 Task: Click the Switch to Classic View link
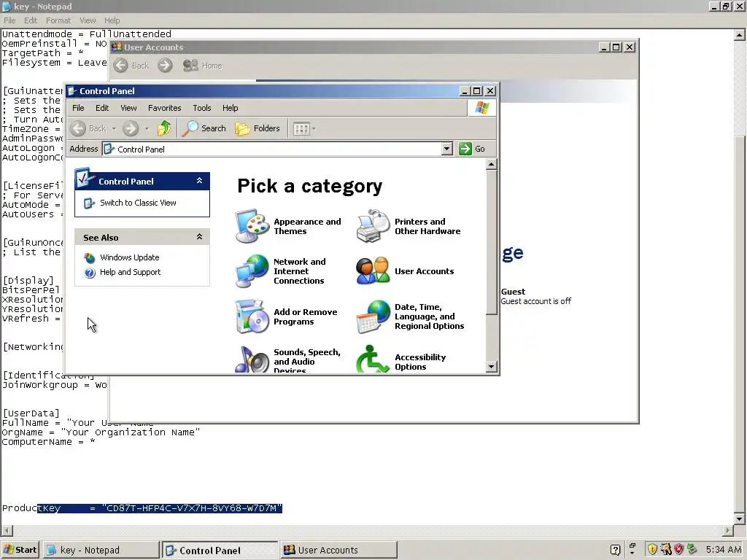pyautogui.click(x=138, y=203)
